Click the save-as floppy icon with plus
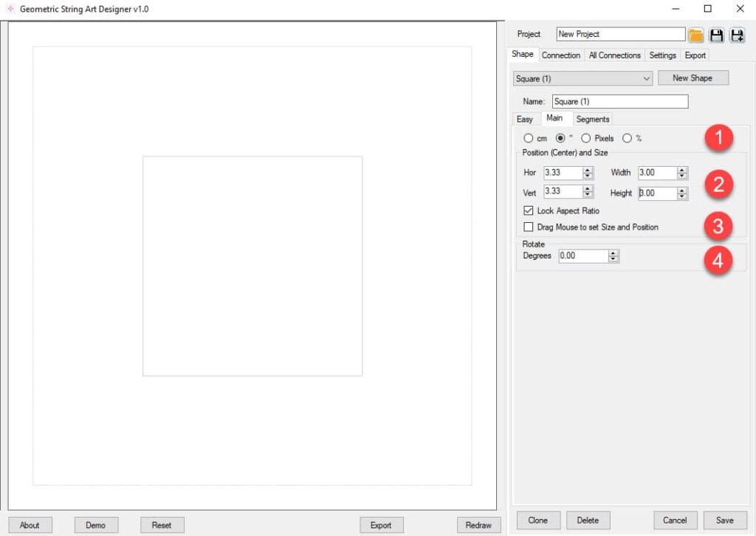 click(x=737, y=35)
